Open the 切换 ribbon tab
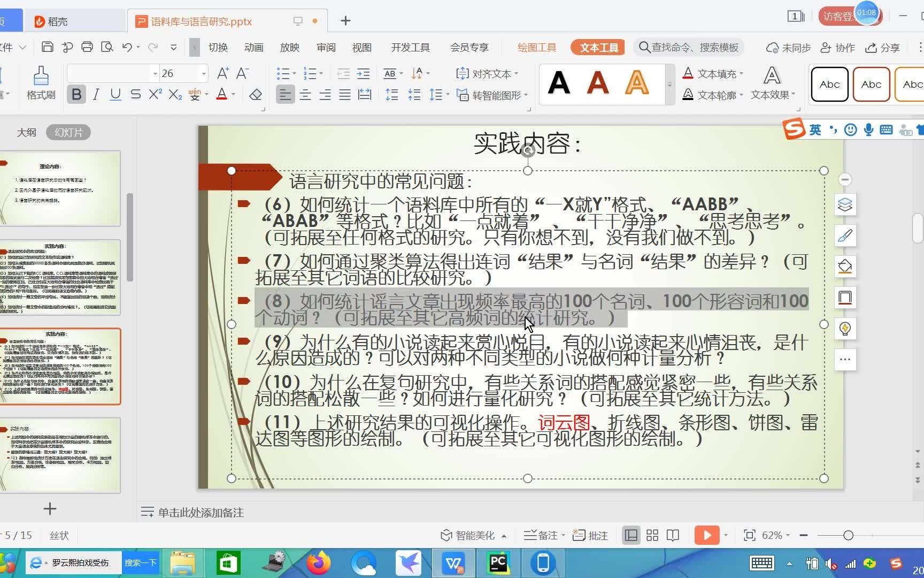Screen dimensions: 924x578 click(x=218, y=47)
